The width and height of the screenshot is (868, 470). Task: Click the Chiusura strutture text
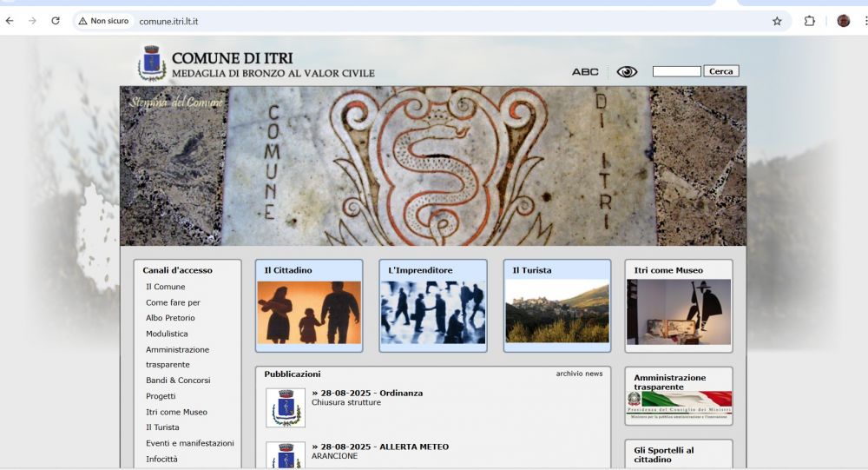(346, 402)
